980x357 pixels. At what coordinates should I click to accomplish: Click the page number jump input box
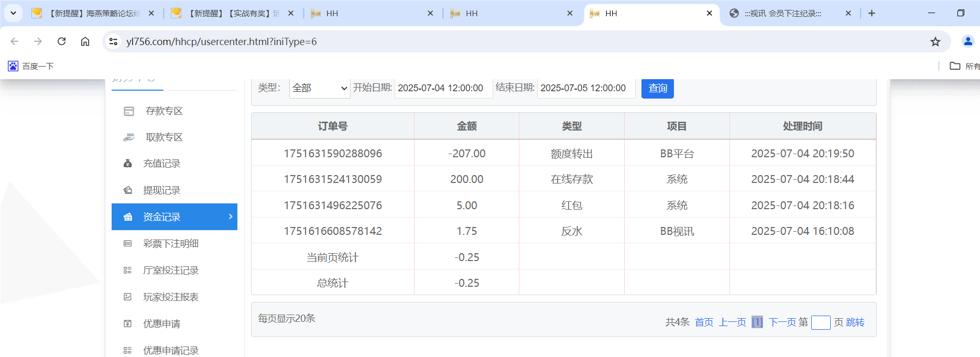pos(820,322)
